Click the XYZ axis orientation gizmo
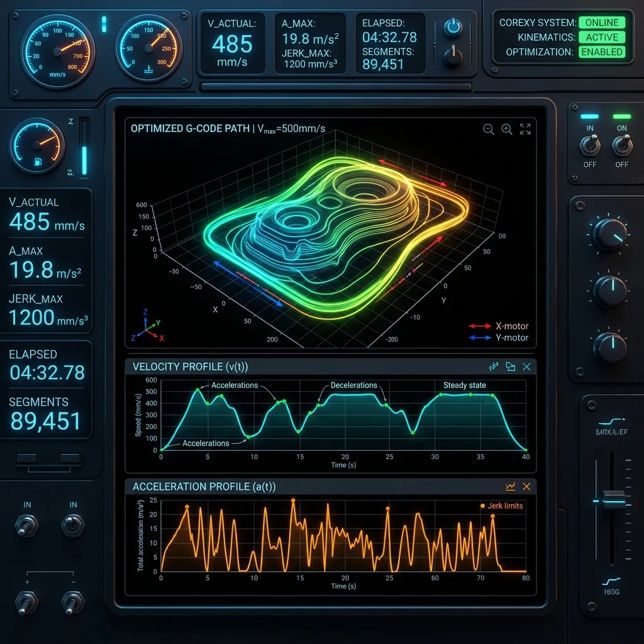This screenshot has height=644, width=644. tap(147, 326)
